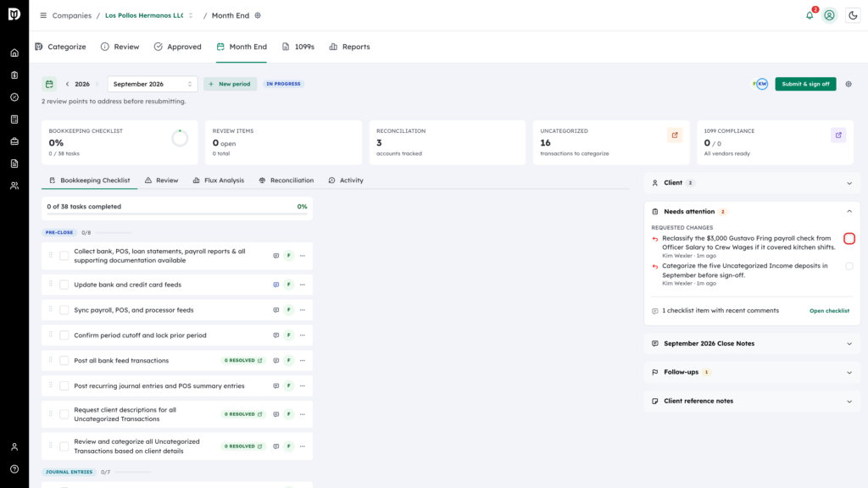This screenshot has width=868, height=488.
Task: Switch to Flux Analysis tab
Action: (218, 180)
